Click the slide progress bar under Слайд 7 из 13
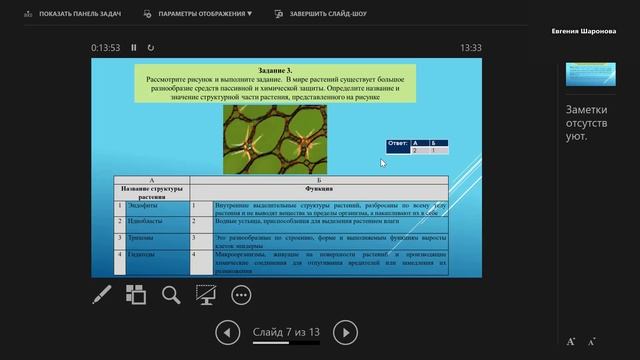 pos(286,343)
